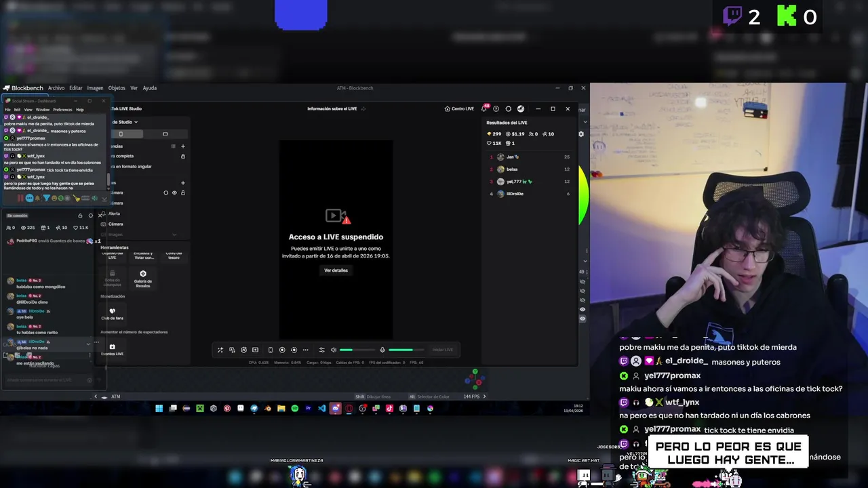This screenshot has height=488, width=868.
Task: Open the Ver menu in Blockbench
Action: tap(134, 88)
